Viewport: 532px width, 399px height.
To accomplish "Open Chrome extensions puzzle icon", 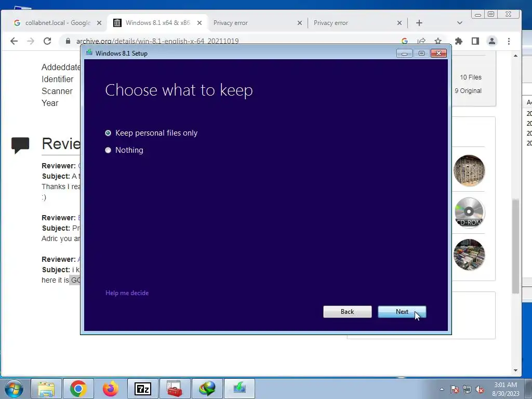I will click(x=459, y=41).
